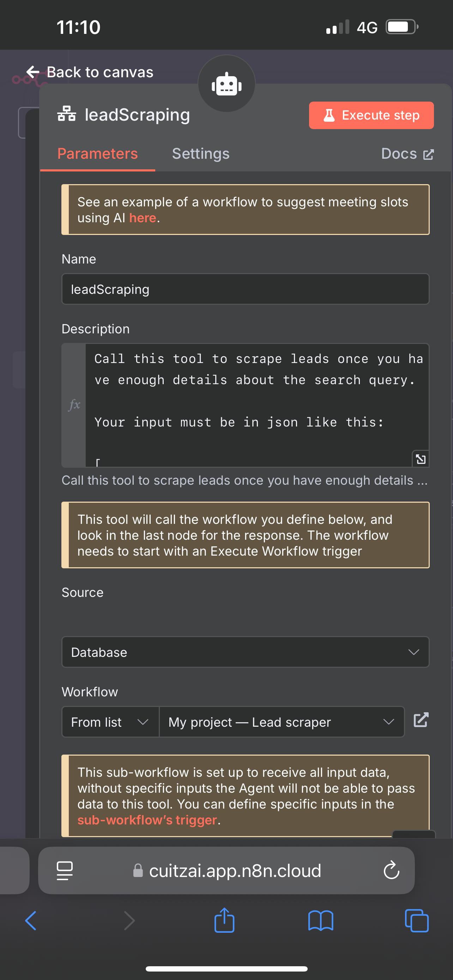
Task: Open the selected workflow in a new tab
Action: coord(421,720)
